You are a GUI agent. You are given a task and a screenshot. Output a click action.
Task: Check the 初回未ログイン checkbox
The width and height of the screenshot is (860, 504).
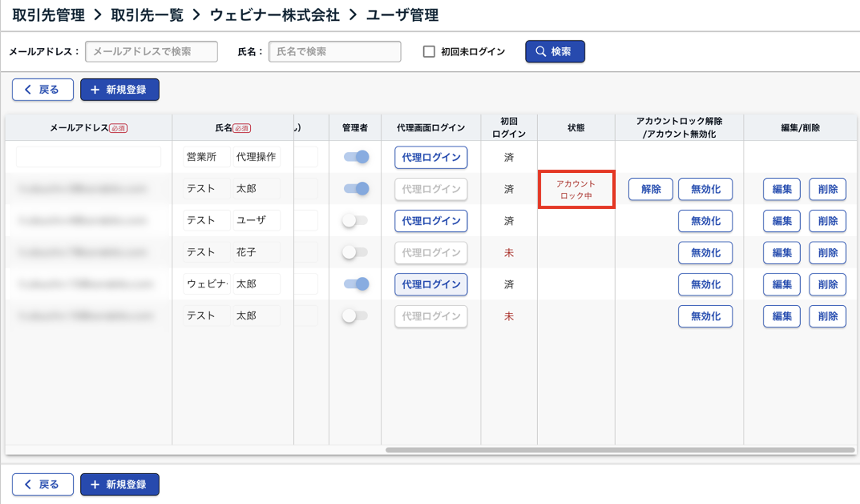click(x=429, y=52)
